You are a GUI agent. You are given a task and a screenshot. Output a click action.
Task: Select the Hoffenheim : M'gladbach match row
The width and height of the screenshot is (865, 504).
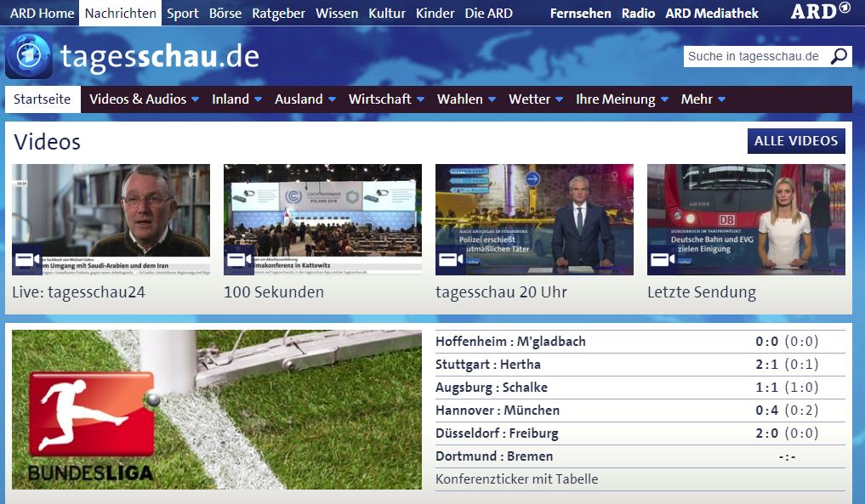click(x=640, y=342)
